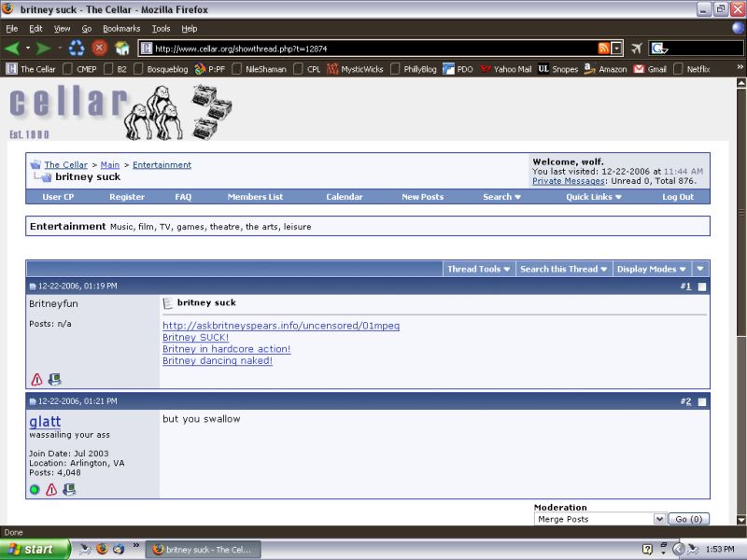This screenshot has width=747, height=560.
Task: Open the Private Messages link
Action: [x=569, y=181]
